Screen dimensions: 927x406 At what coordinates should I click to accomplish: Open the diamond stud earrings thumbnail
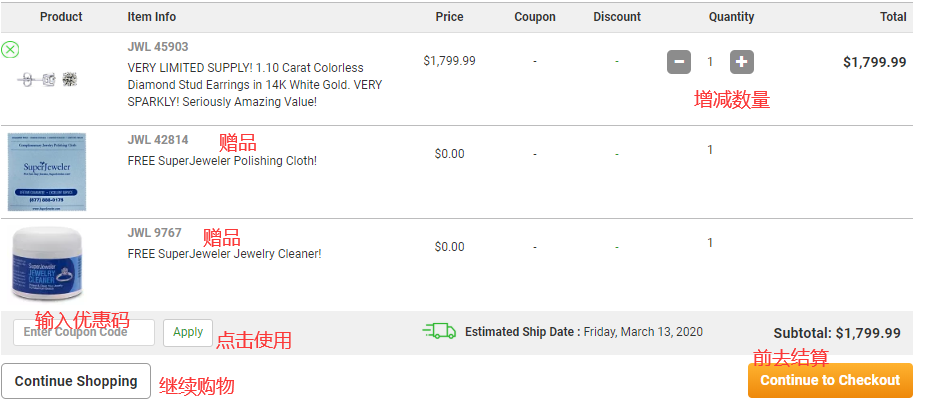47,79
